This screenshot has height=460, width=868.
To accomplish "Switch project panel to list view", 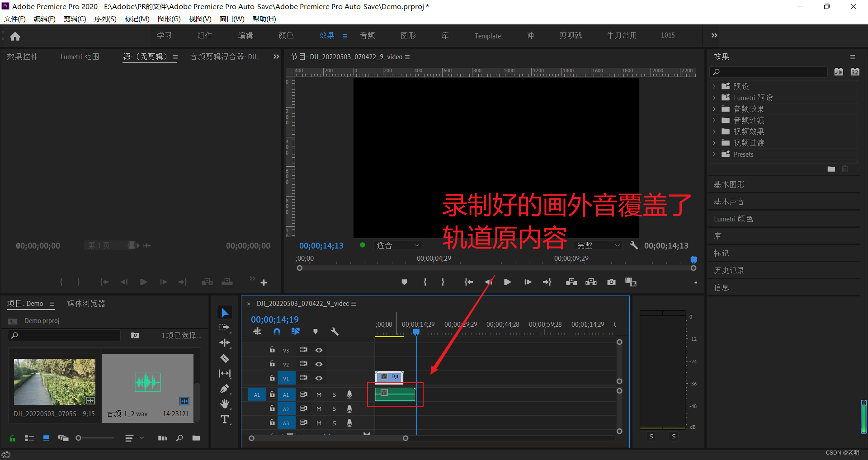I will (29, 438).
